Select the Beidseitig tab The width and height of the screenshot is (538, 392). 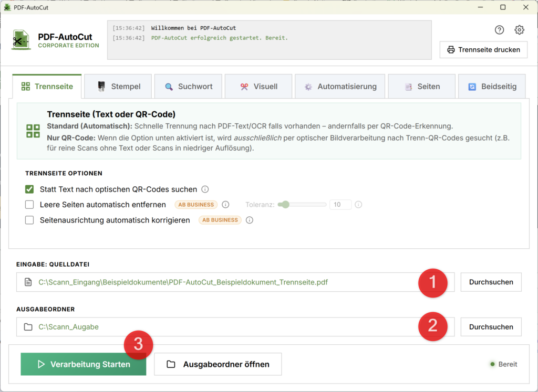pyautogui.click(x=492, y=87)
